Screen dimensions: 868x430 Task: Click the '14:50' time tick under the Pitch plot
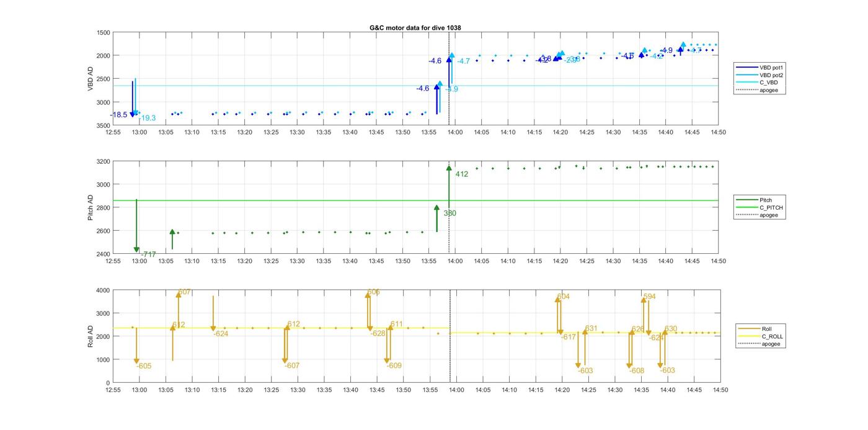(x=719, y=261)
